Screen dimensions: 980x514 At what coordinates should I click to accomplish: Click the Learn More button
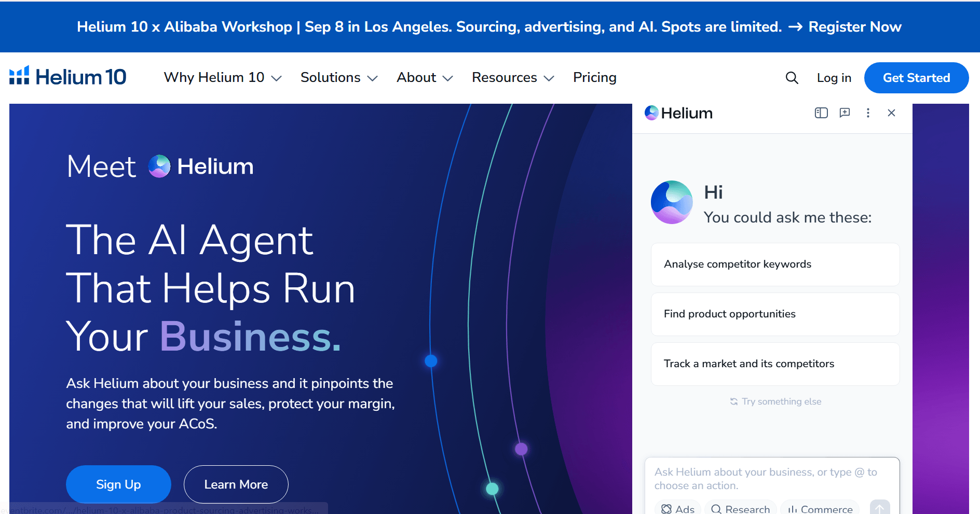coord(236,484)
